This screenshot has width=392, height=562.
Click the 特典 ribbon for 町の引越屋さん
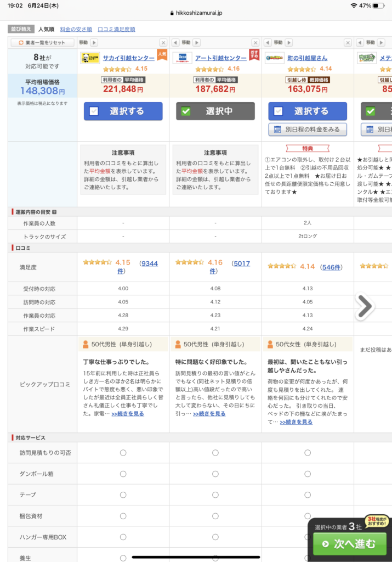click(x=308, y=148)
